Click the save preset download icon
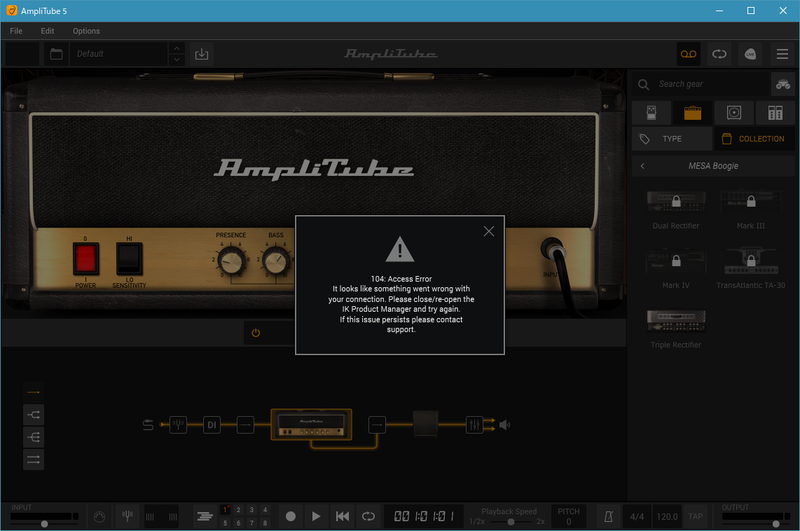Screen dimensions: 800x531 point(202,54)
